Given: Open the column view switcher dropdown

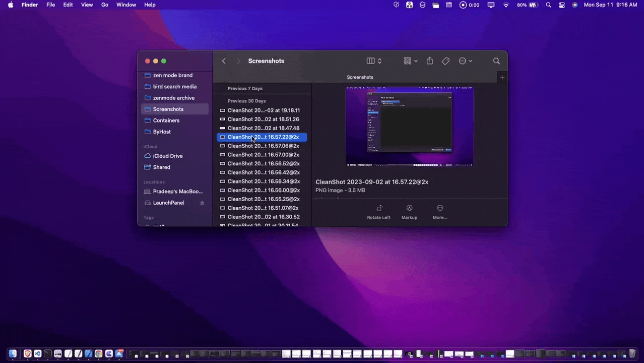Looking at the screenshot, I should [374, 61].
